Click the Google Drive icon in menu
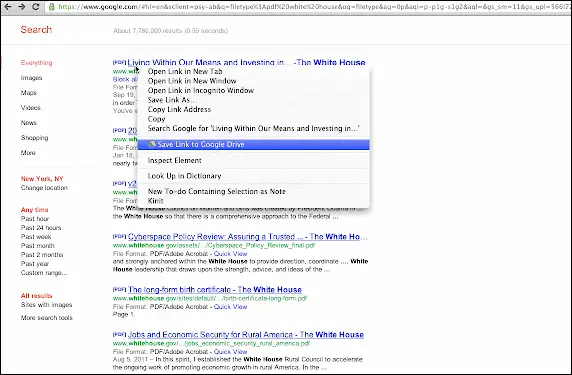This screenshot has width=572, height=375. pyautogui.click(x=152, y=144)
